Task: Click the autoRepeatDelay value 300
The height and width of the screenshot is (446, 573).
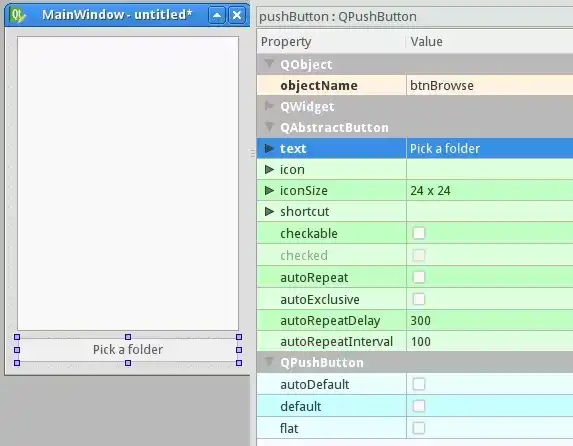Action: pyautogui.click(x=490, y=321)
